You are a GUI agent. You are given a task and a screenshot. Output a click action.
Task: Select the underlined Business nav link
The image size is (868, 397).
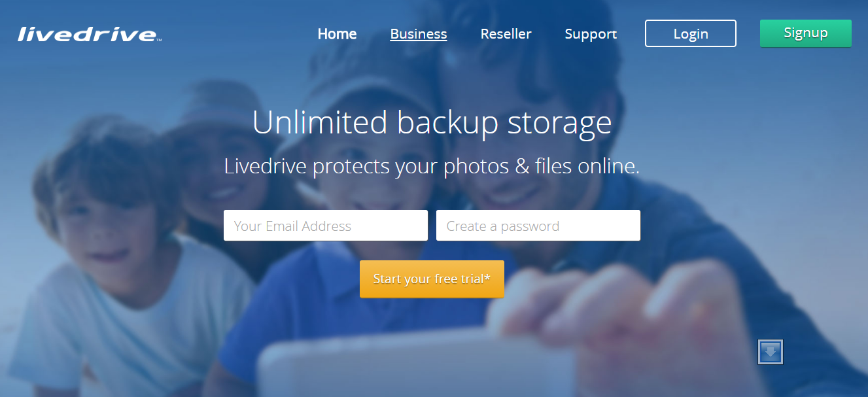419,34
